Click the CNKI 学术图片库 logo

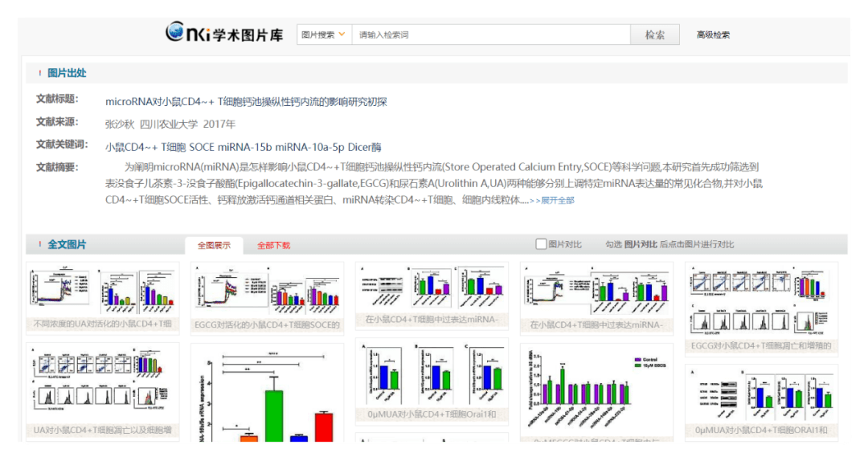pyautogui.click(x=224, y=33)
